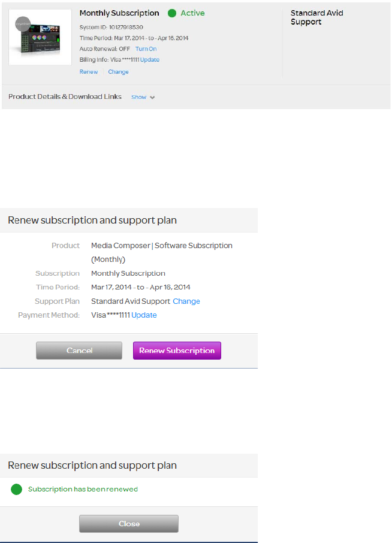Close the renewal confirmation dialog
The height and width of the screenshot is (543, 392).
click(x=129, y=524)
